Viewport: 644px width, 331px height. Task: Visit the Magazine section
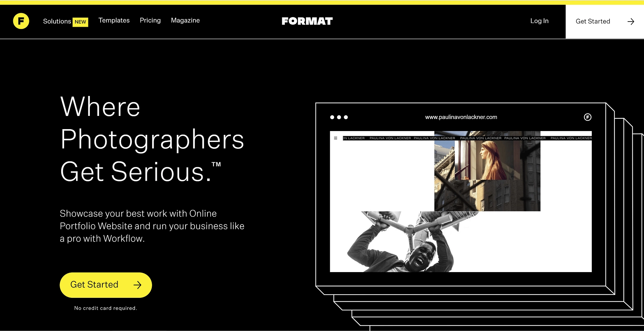[x=185, y=20]
